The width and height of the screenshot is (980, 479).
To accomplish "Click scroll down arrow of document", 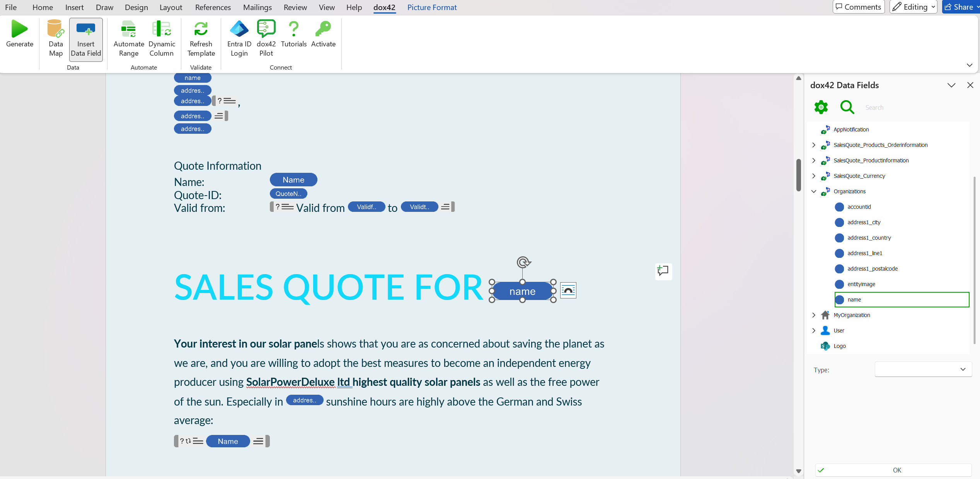I will point(798,471).
